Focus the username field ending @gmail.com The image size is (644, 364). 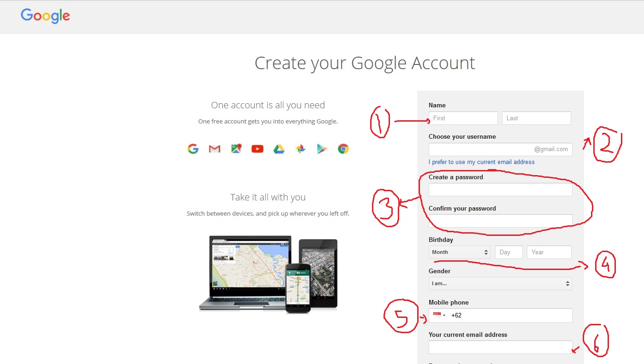[x=501, y=149]
